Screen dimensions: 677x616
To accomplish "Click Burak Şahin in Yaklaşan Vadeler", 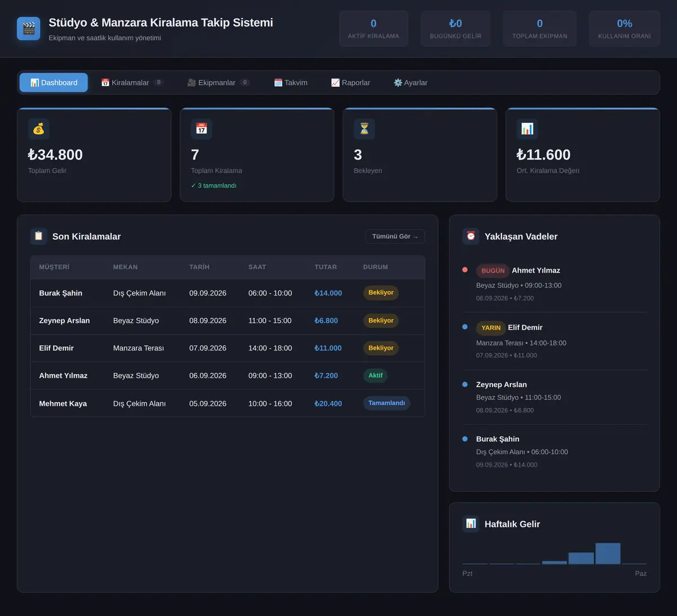I will pos(498,439).
